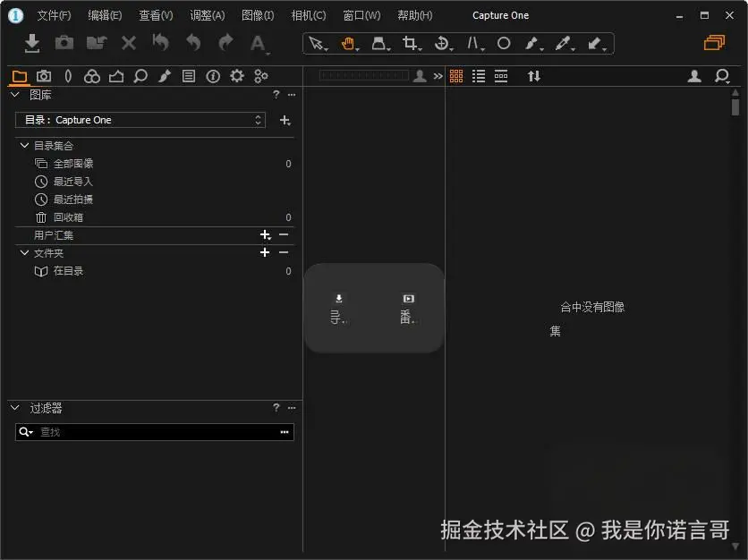Image resolution: width=748 pixels, height=560 pixels.
Task: Remove 用户汇集 with minus button
Action: [x=284, y=234]
